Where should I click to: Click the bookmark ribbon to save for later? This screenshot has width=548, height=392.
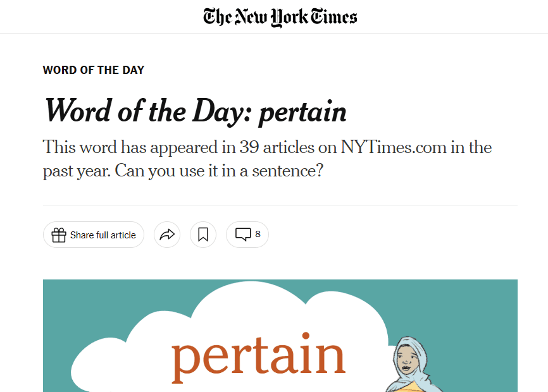(203, 235)
